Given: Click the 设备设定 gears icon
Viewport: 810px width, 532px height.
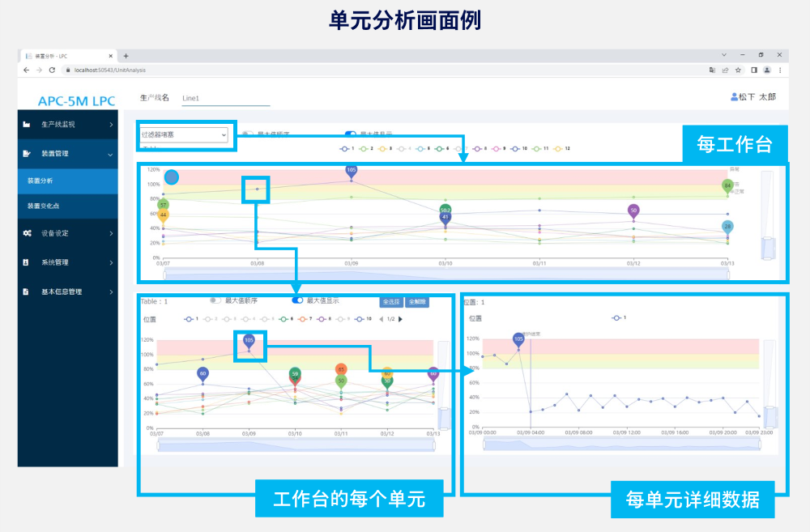Looking at the screenshot, I should [27, 233].
